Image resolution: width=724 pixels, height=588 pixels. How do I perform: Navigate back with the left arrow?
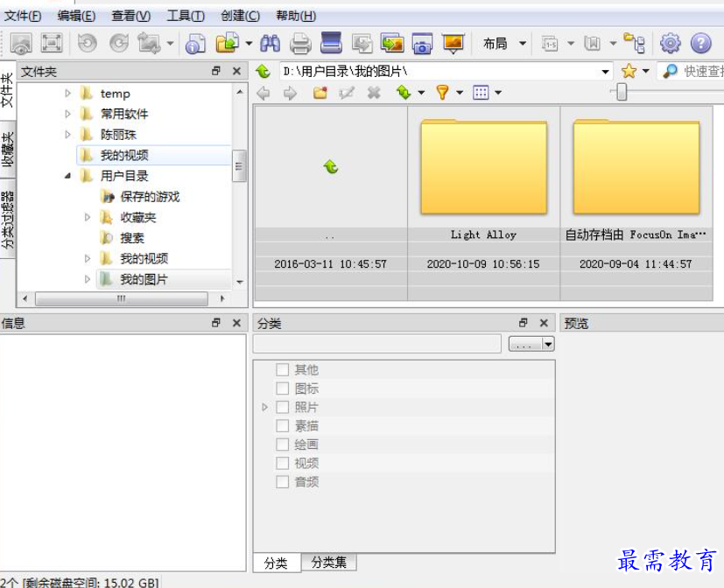[x=264, y=94]
